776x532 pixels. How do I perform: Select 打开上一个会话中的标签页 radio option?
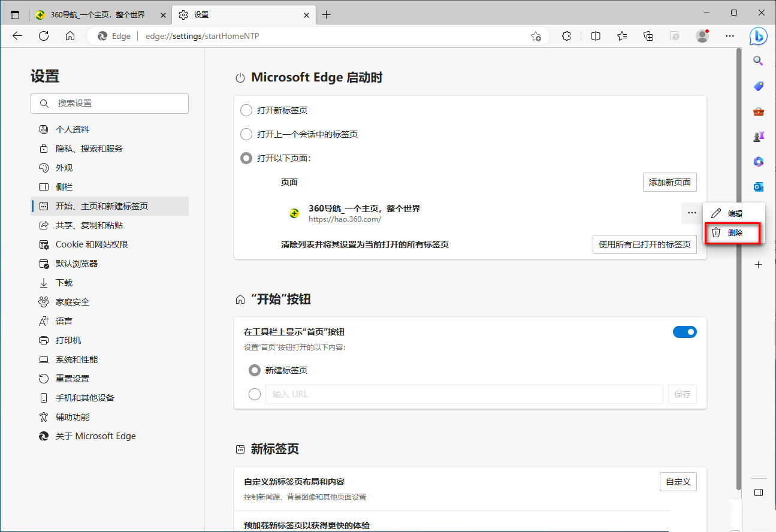[246, 134]
